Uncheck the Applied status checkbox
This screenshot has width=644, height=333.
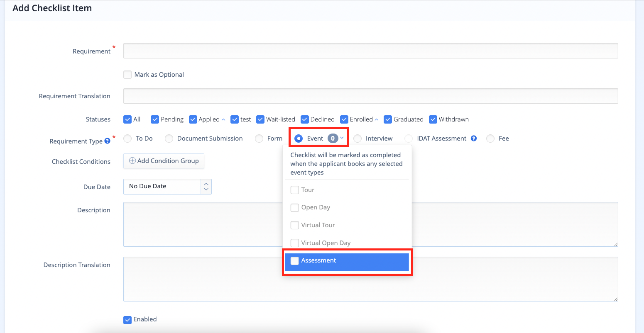pyautogui.click(x=193, y=119)
